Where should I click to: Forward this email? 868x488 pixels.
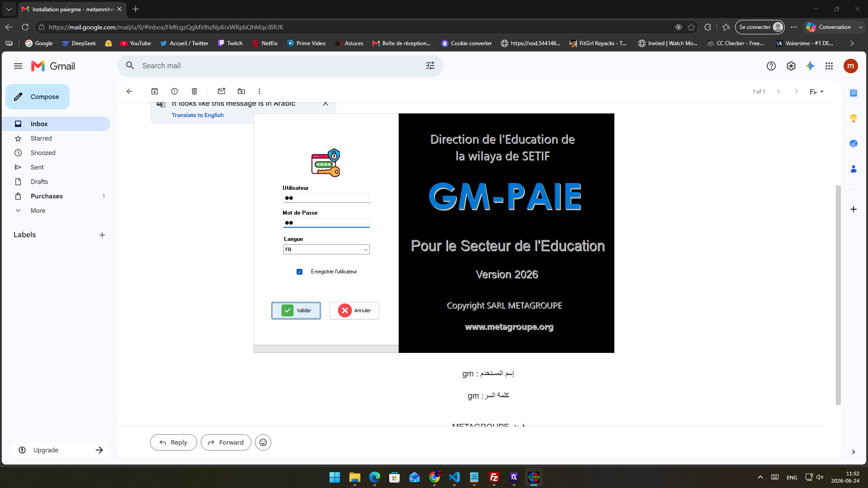coord(226,442)
